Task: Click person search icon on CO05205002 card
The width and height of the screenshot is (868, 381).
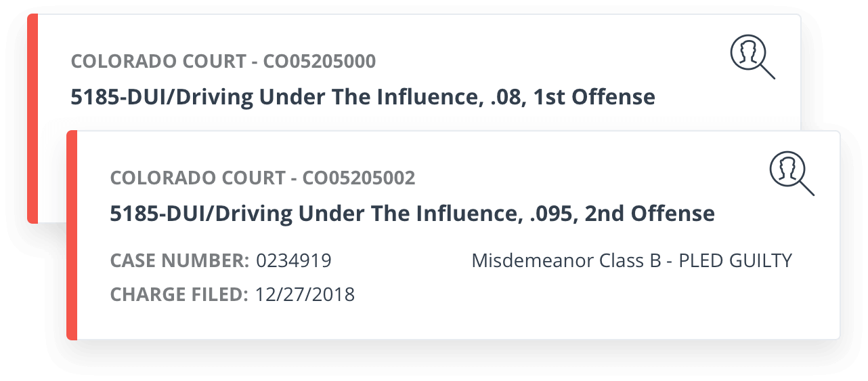Action: pyautogui.click(x=791, y=174)
